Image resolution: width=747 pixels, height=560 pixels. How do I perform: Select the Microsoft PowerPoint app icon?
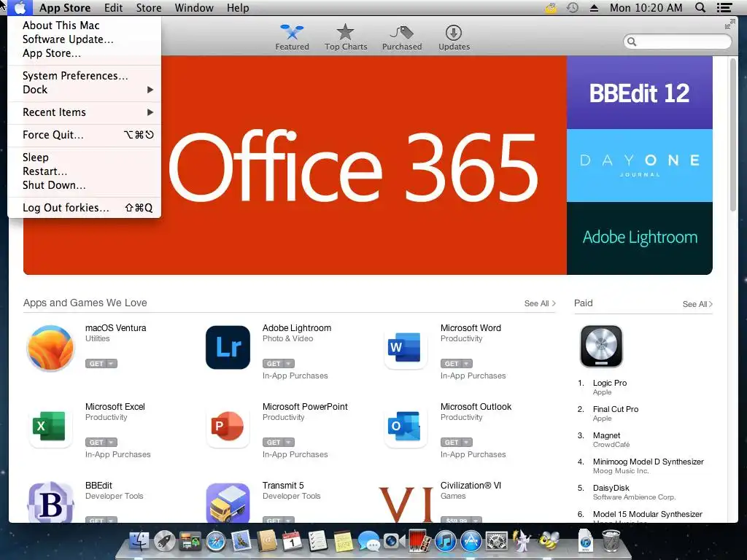(x=228, y=426)
